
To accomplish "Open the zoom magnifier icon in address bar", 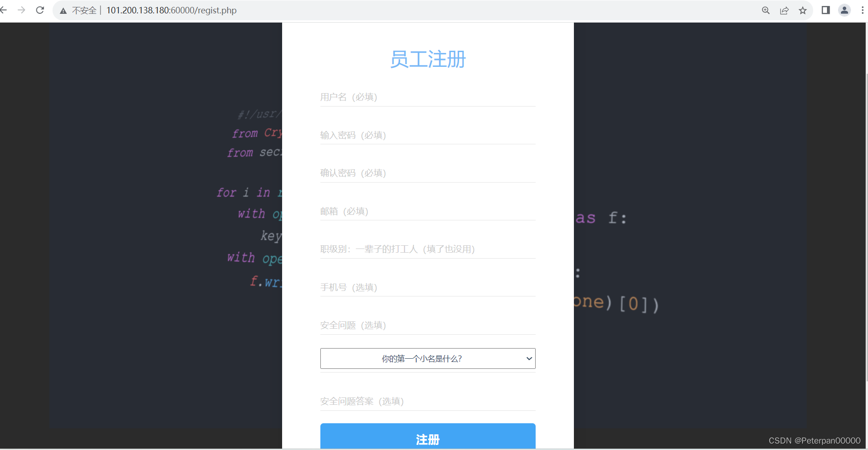I will pos(766,10).
